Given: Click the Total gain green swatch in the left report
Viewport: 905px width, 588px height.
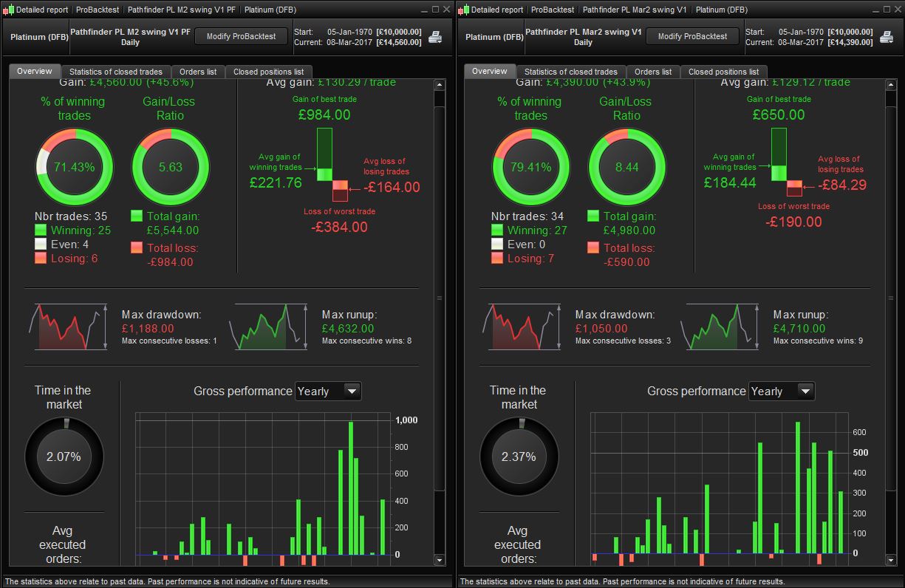Looking at the screenshot, I should (137, 216).
